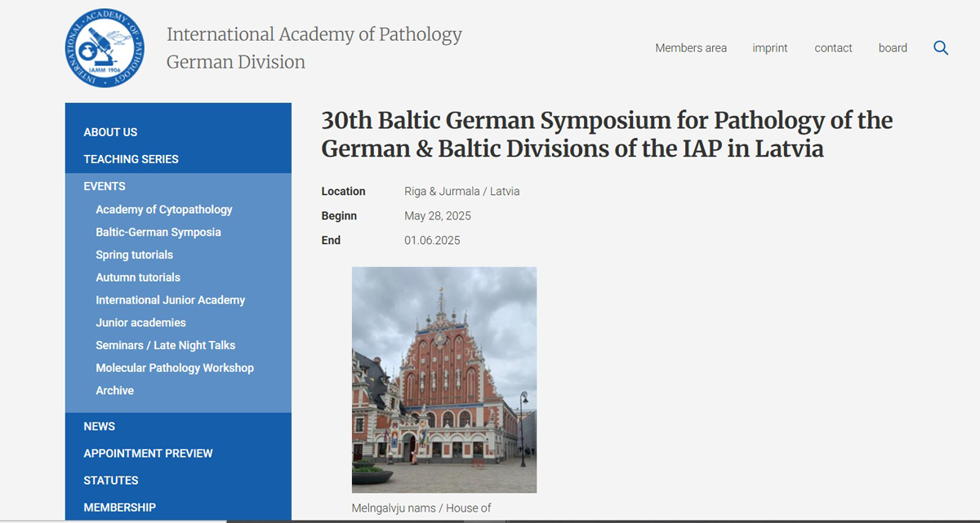Open the search magnifying glass icon

pyautogui.click(x=940, y=48)
